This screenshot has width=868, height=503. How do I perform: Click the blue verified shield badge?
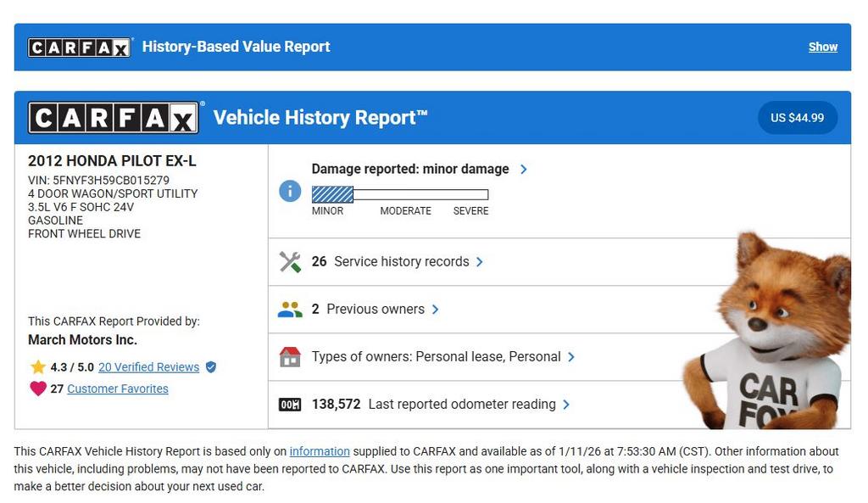211,367
